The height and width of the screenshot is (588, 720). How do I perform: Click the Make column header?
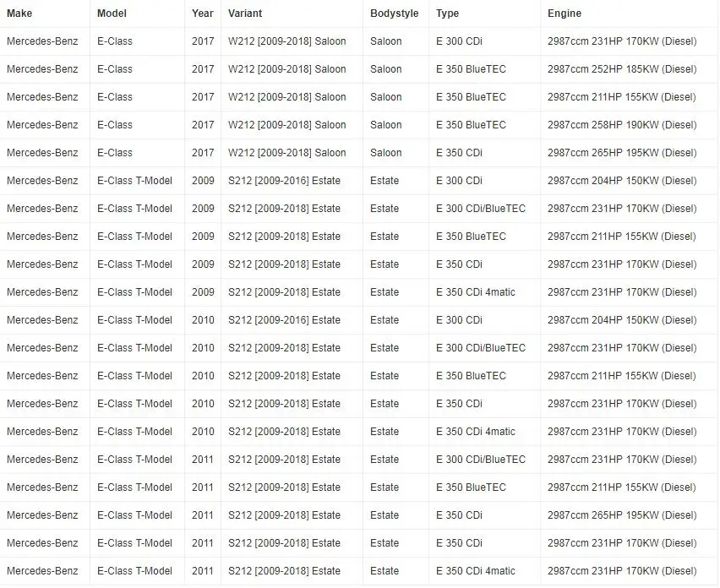pyautogui.click(x=19, y=14)
